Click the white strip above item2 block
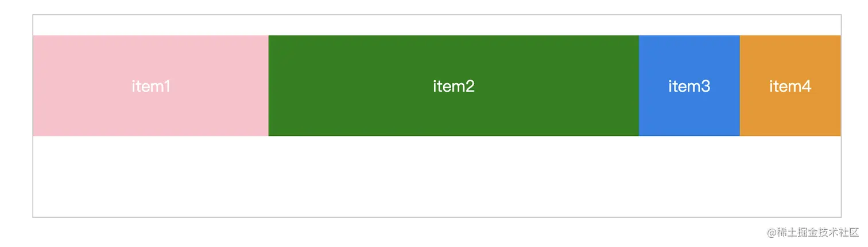 [x=454, y=25]
